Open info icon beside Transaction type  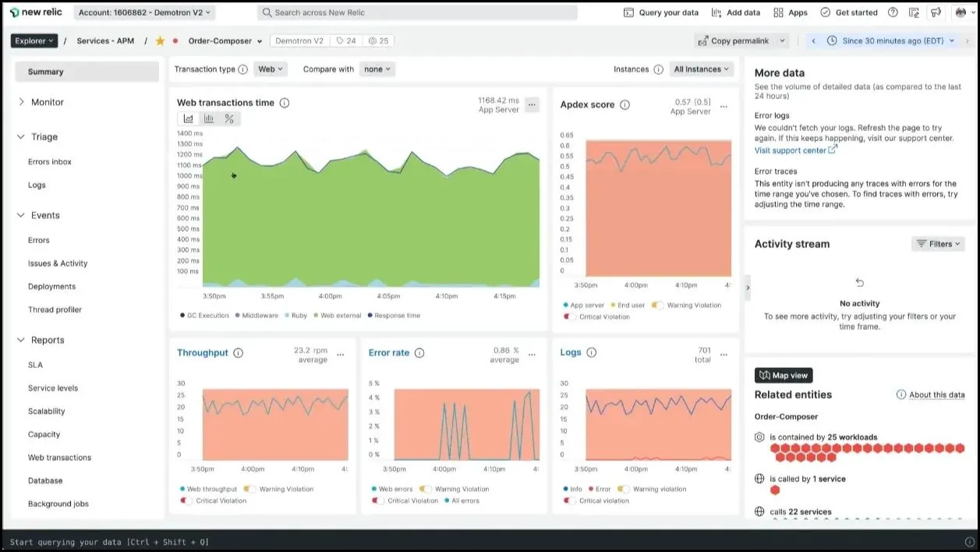[x=242, y=69]
